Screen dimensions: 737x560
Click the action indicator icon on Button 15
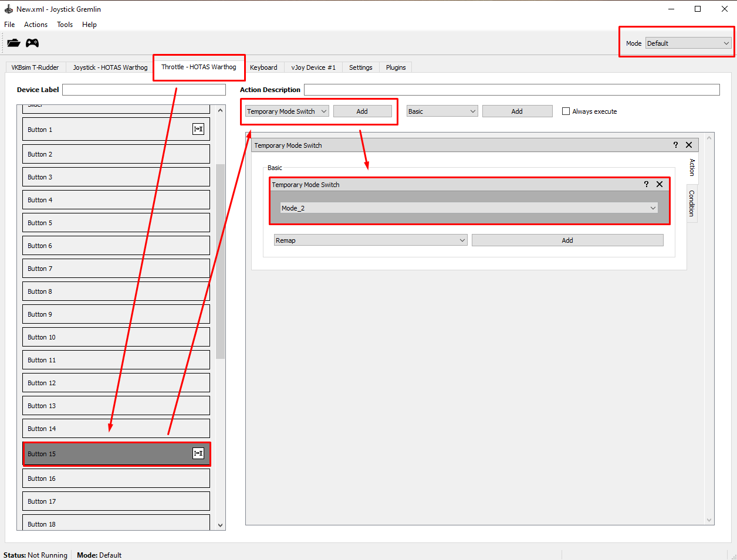198,453
